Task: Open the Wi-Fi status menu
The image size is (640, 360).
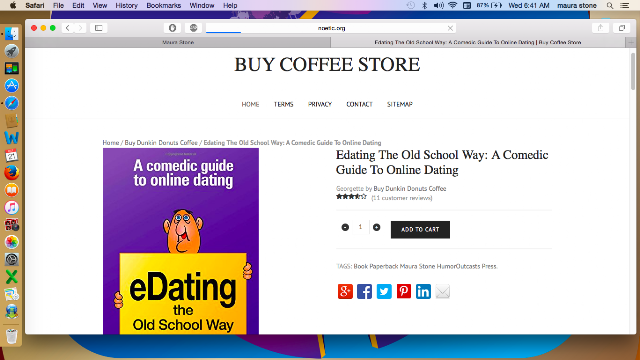Action: (x=453, y=5)
